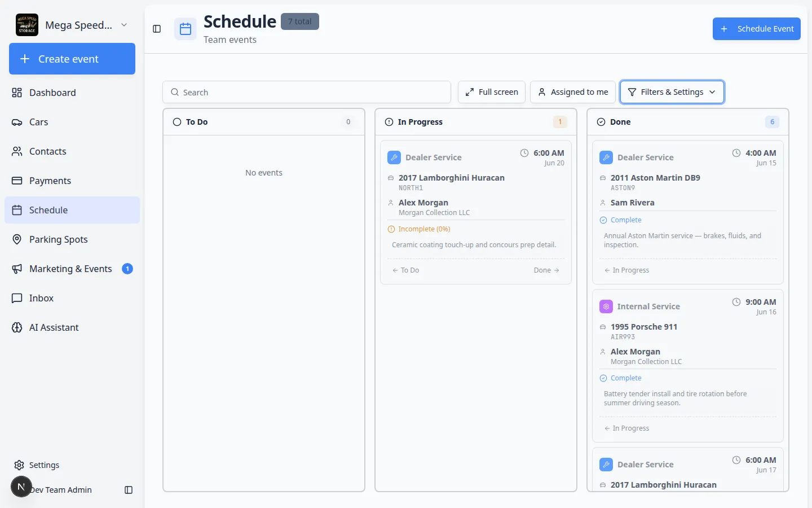The image size is (812, 508).
Task: Open the AI Assistant
Action: (72, 327)
